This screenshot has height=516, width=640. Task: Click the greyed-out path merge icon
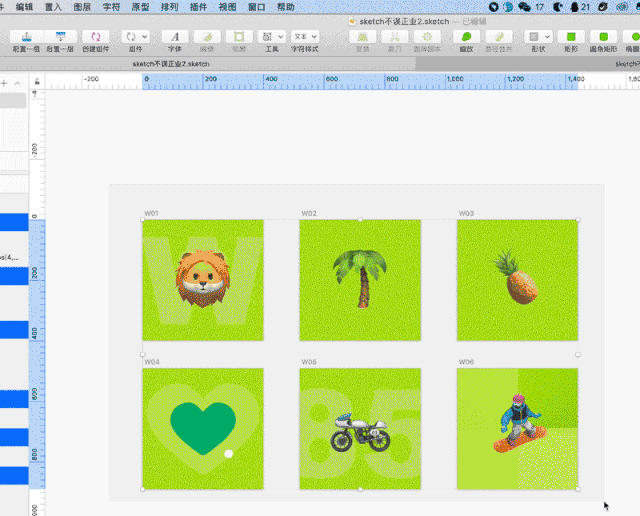(x=499, y=37)
